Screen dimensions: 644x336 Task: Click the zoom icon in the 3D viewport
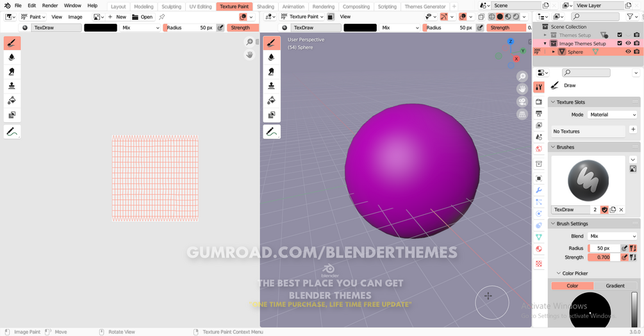pyautogui.click(x=522, y=76)
